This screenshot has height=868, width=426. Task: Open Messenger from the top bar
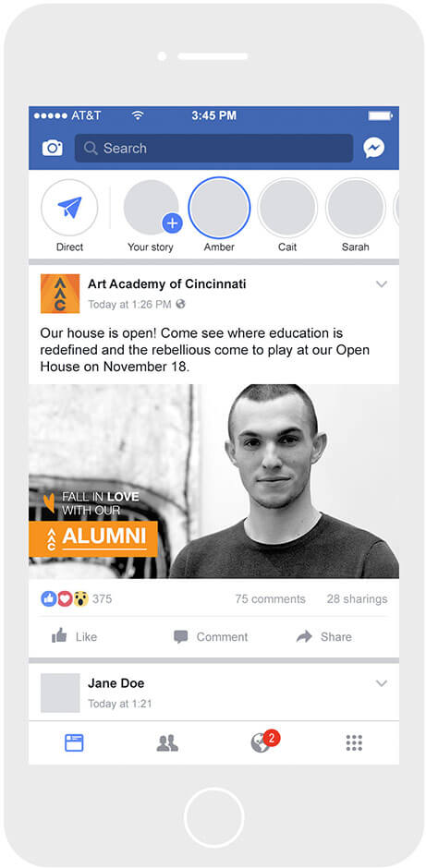374,148
